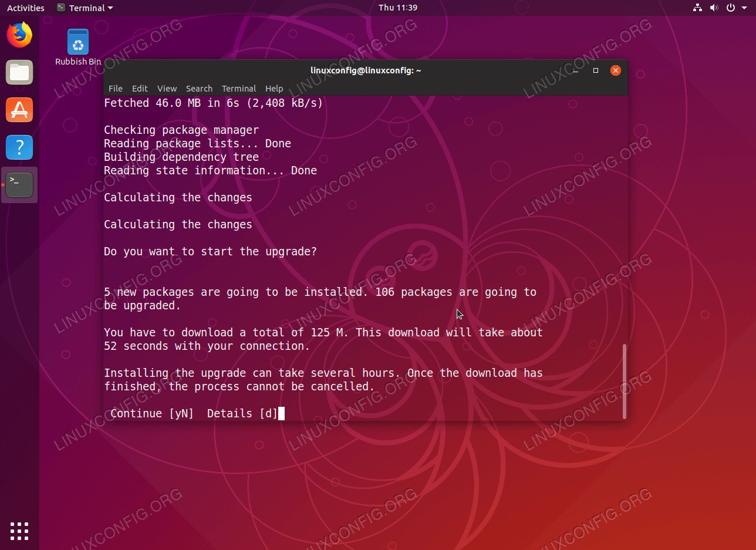Screen dimensions: 756x550
Task: Maximize the terminal window
Action: pyautogui.click(x=596, y=70)
